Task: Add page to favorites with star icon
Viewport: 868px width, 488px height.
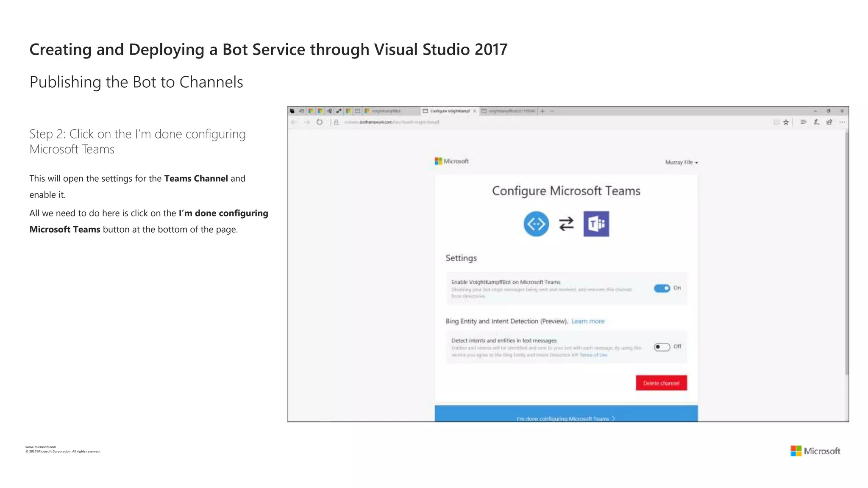Action: (x=786, y=122)
